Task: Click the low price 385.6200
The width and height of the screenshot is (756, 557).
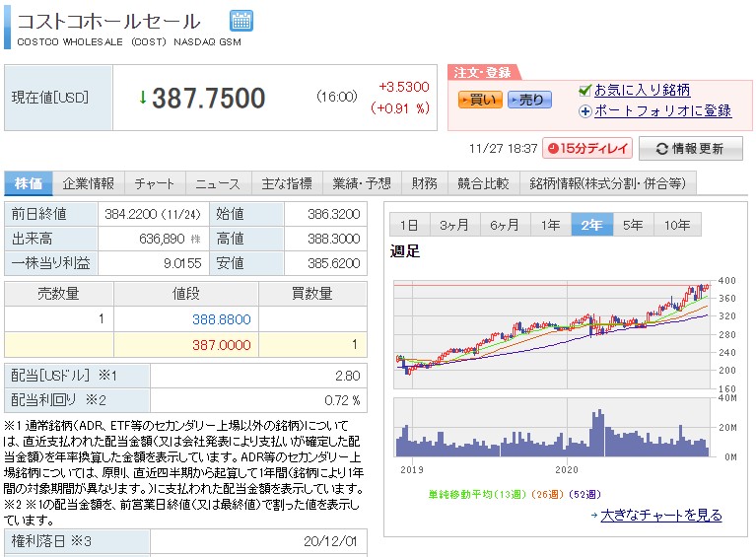Action: [x=333, y=263]
